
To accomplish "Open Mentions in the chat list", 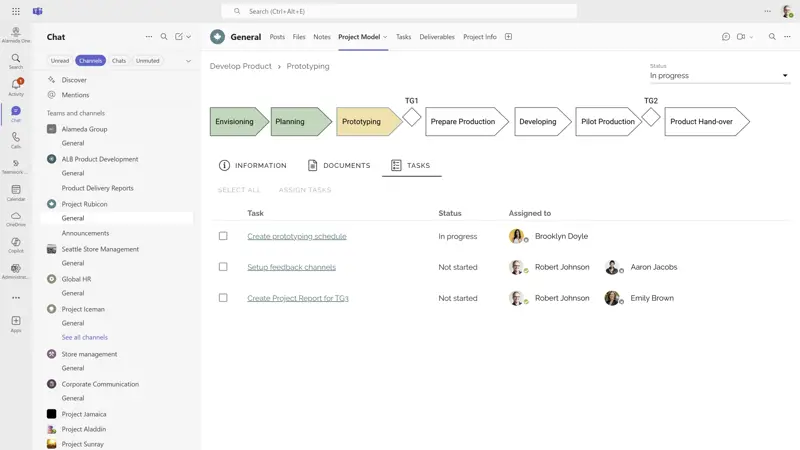I will click(75, 95).
